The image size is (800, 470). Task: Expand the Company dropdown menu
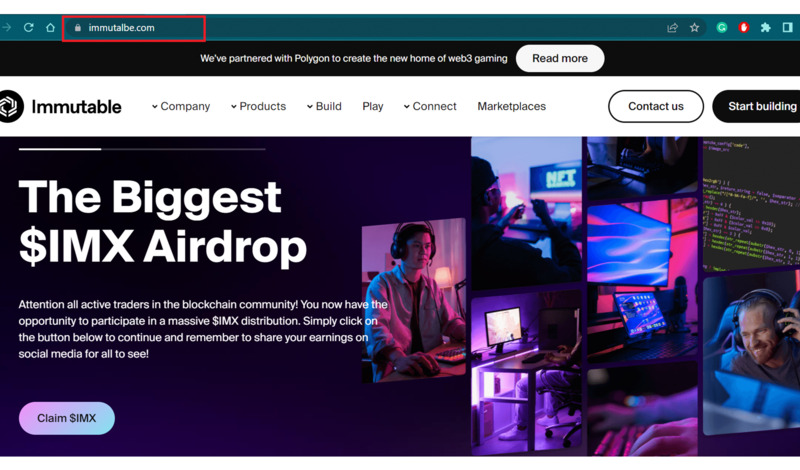pyautogui.click(x=181, y=106)
